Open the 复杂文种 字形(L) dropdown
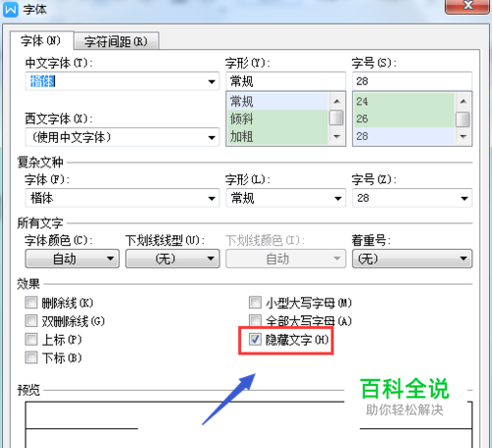This screenshot has width=492, height=448. pos(285,198)
